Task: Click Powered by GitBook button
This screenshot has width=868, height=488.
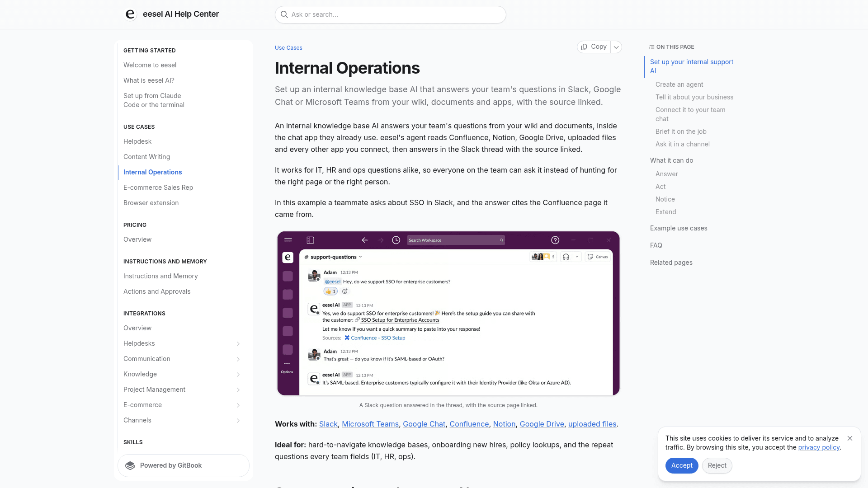Action: tap(184, 466)
